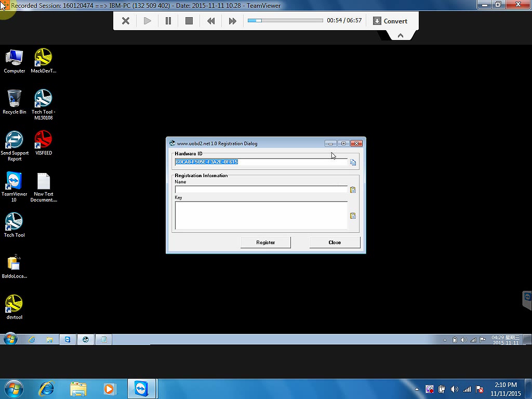Select Tech Tool - M150108 shortcut
Viewport: 532px width, 399px height.
44,105
